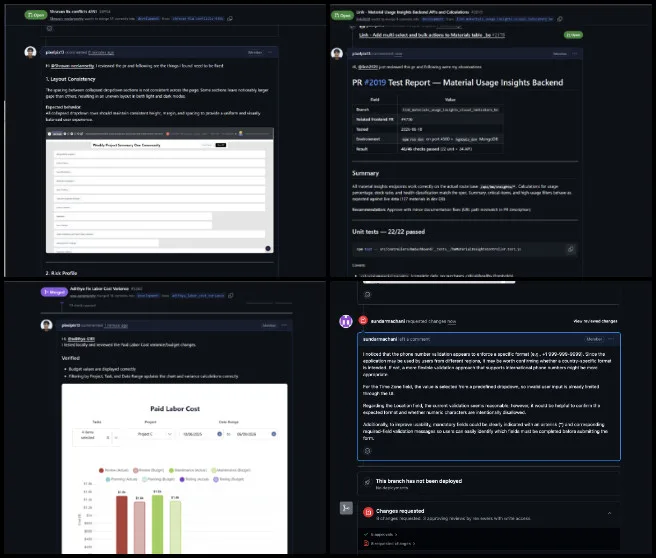Click pixelpiz3 avatar beside Test Report comment
The image size is (656, 558).
[337, 54]
